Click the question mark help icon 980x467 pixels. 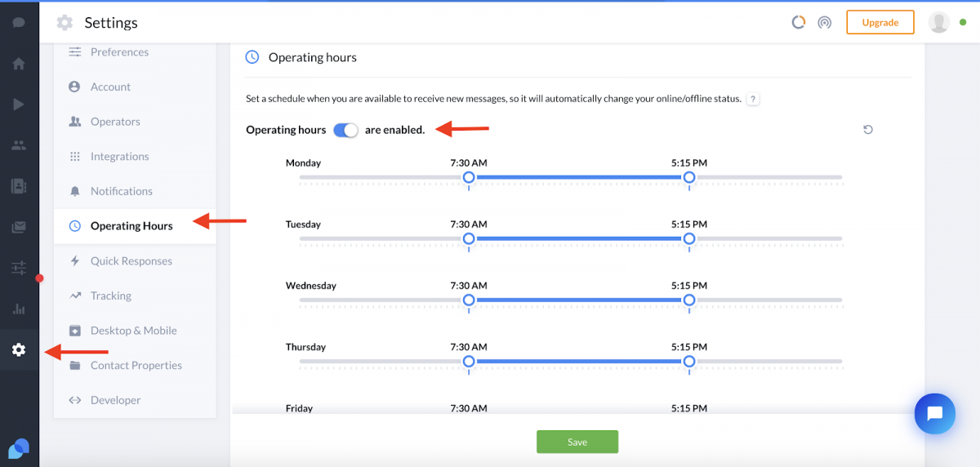[753, 99]
